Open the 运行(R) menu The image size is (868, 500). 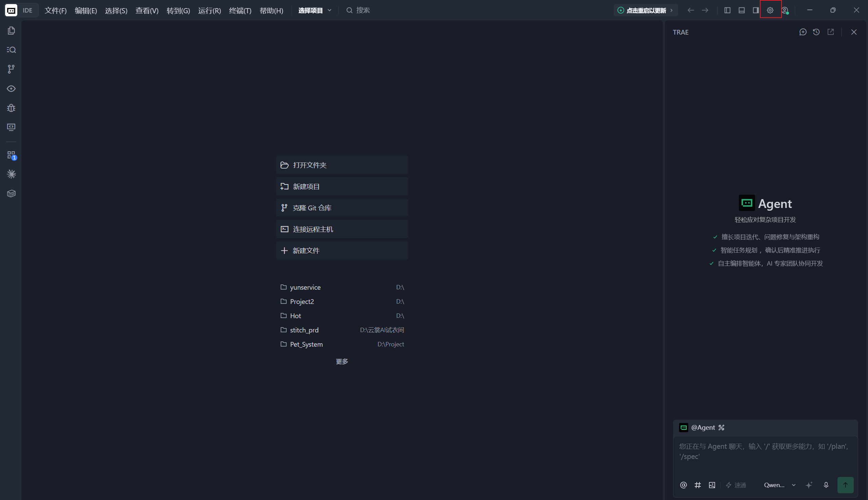click(209, 10)
